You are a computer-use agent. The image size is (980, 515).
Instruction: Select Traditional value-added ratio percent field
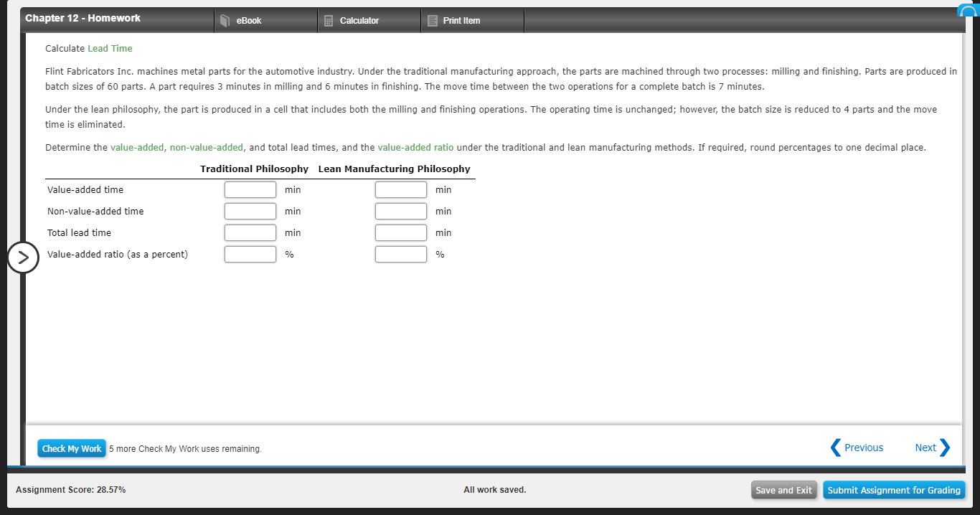250,254
